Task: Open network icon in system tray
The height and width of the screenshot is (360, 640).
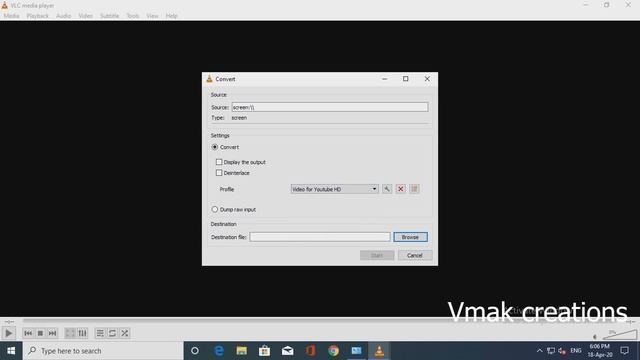Action: (x=551, y=351)
